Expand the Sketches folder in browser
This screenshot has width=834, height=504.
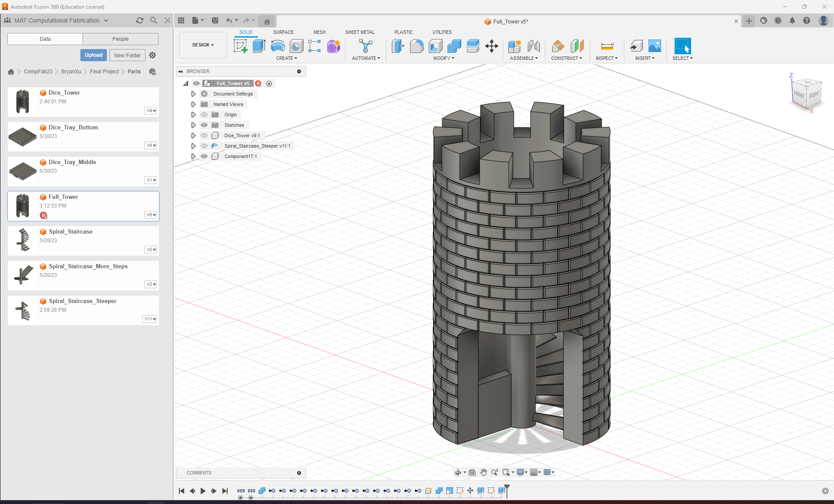pos(194,125)
